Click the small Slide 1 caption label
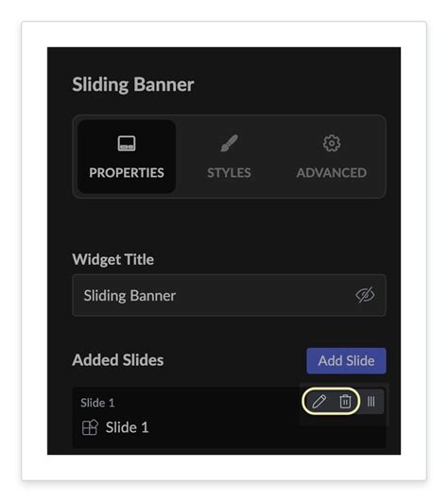This screenshot has width=448, height=502. (97, 403)
